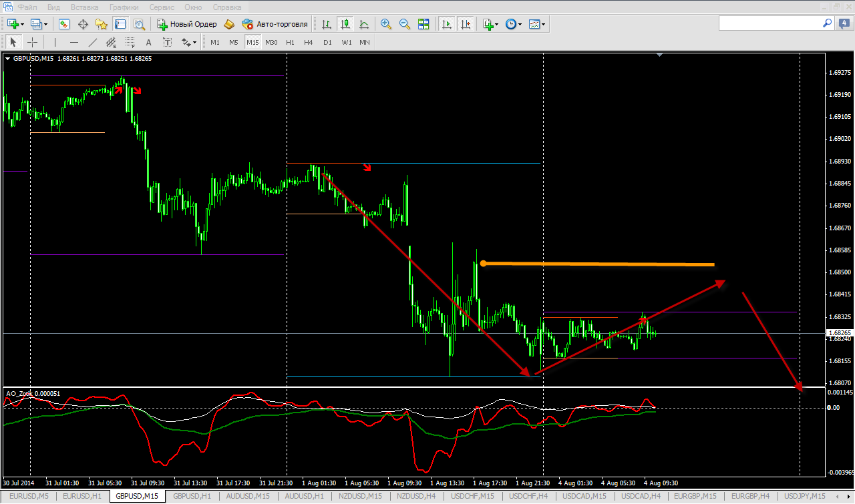This screenshot has height=504, width=855.
Task: Tile chart windows
Action: (423, 24)
